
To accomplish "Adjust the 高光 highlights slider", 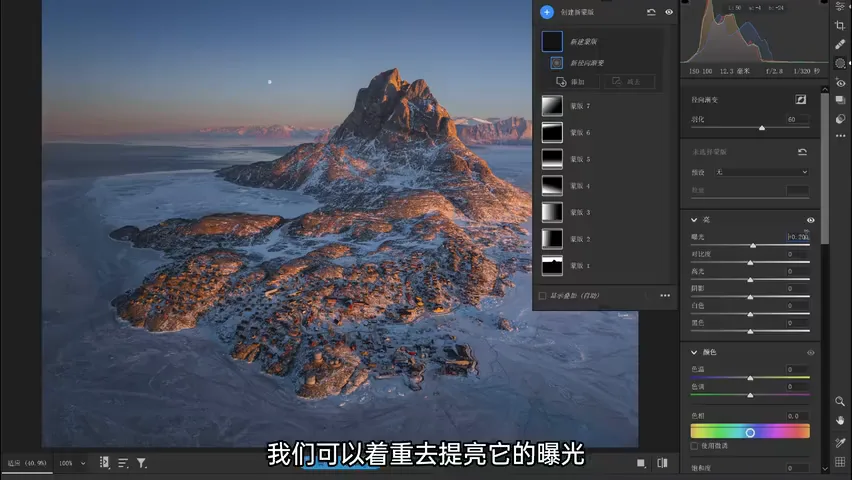I will (750, 280).
